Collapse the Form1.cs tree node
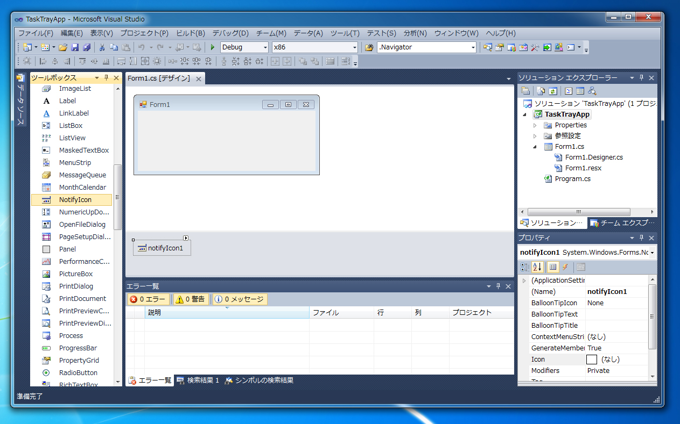 pos(535,147)
